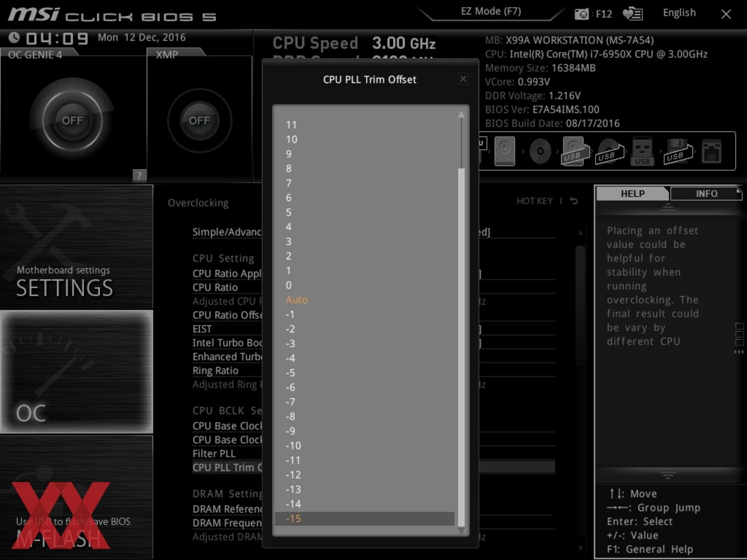Choose value -1 in the offset list
Screen dimensions: 747x560
[x=364, y=315]
